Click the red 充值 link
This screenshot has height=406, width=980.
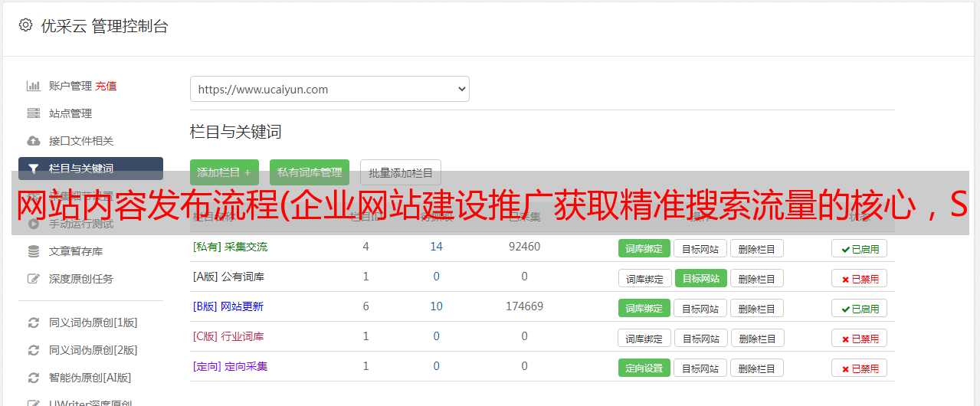(107, 86)
